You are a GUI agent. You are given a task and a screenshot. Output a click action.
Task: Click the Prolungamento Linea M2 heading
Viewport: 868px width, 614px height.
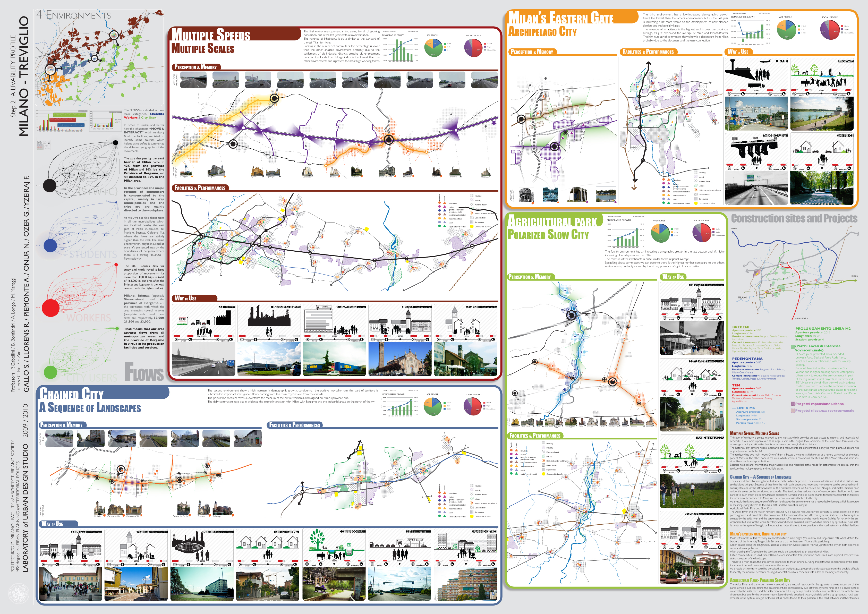coord(823,329)
